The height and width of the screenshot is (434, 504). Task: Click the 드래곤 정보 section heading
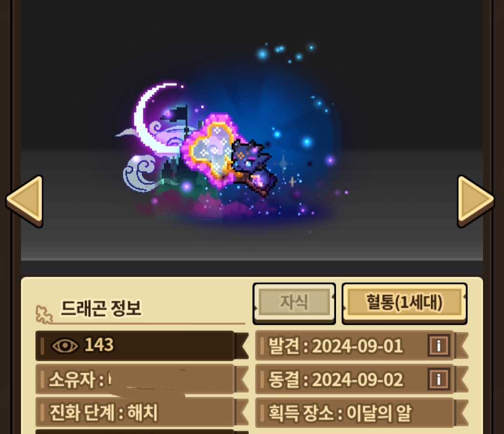tap(101, 308)
